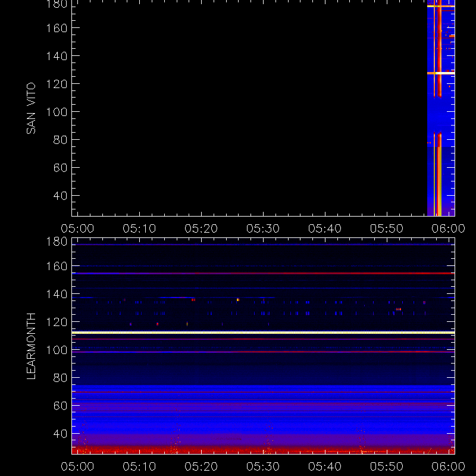Select the 120 tick label on the San Vito axis
Screen dimensions: 476x476
click(57, 84)
